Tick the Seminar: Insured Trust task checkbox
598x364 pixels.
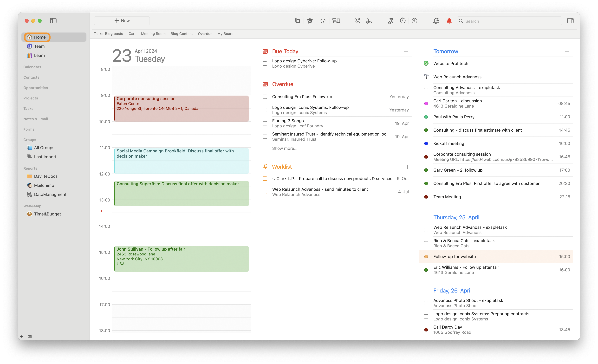(265, 137)
